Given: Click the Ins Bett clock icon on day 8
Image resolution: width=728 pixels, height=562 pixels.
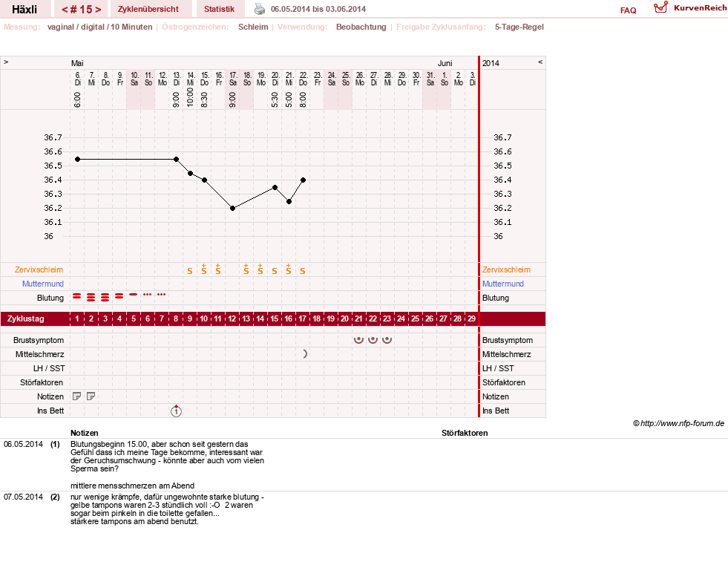Looking at the screenshot, I should (x=176, y=411).
